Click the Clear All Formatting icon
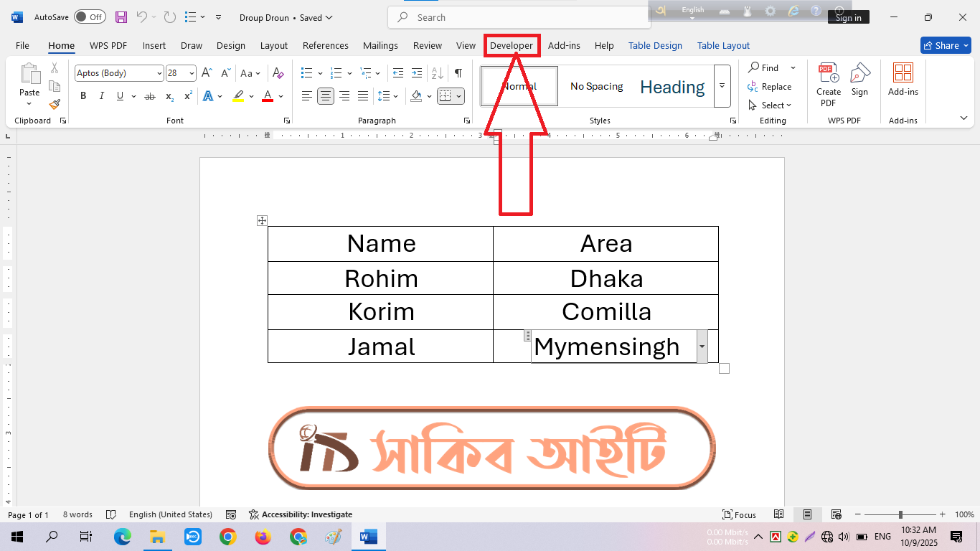The image size is (980, 551). click(278, 73)
